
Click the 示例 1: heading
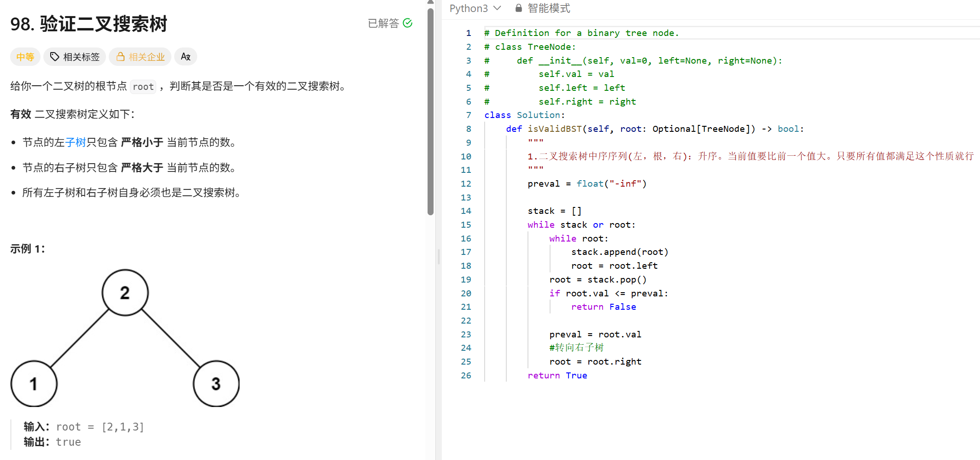(28, 249)
